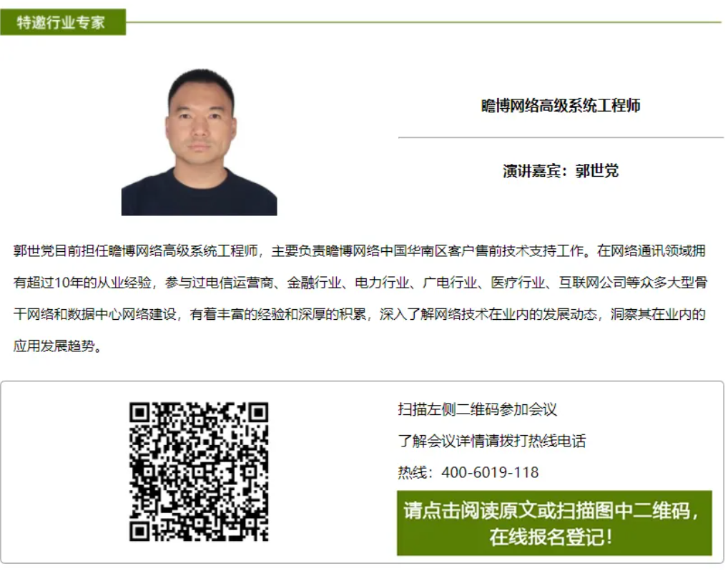Screen dimensions: 728x576
Task: Click the biography line mentioning 10年的从业经验
Action: coord(360,283)
